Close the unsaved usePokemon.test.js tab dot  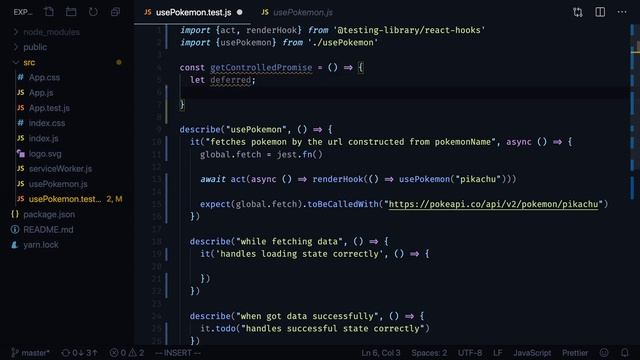tap(240, 12)
